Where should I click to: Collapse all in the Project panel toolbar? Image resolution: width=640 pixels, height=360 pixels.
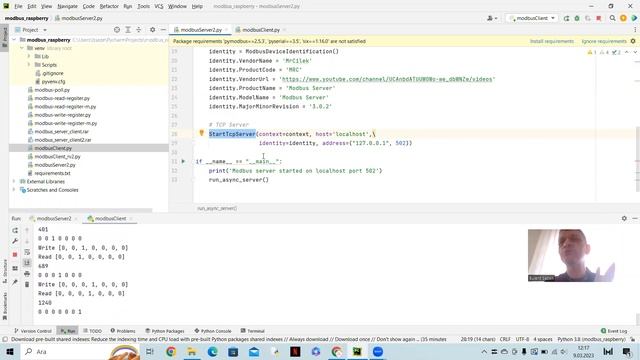[139, 30]
